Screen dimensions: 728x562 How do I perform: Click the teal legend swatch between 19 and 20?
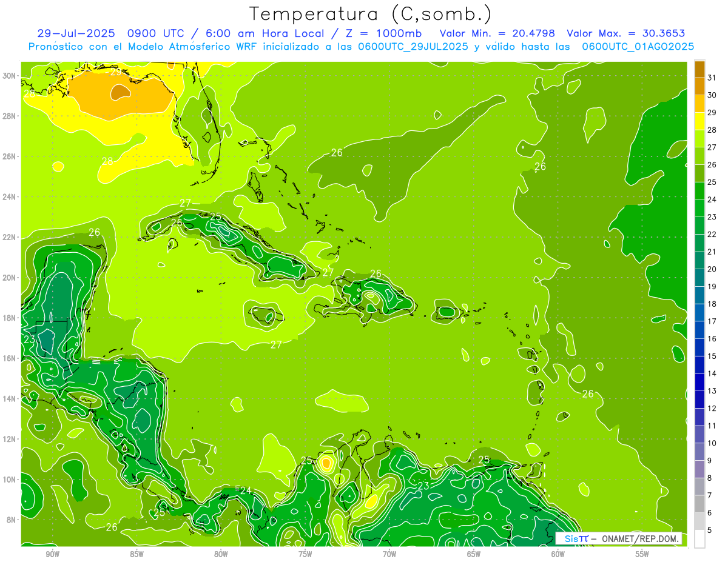pyautogui.click(x=699, y=278)
